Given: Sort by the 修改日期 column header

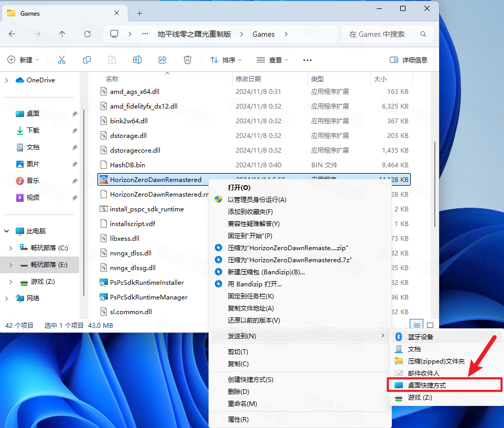Looking at the screenshot, I should [269, 79].
